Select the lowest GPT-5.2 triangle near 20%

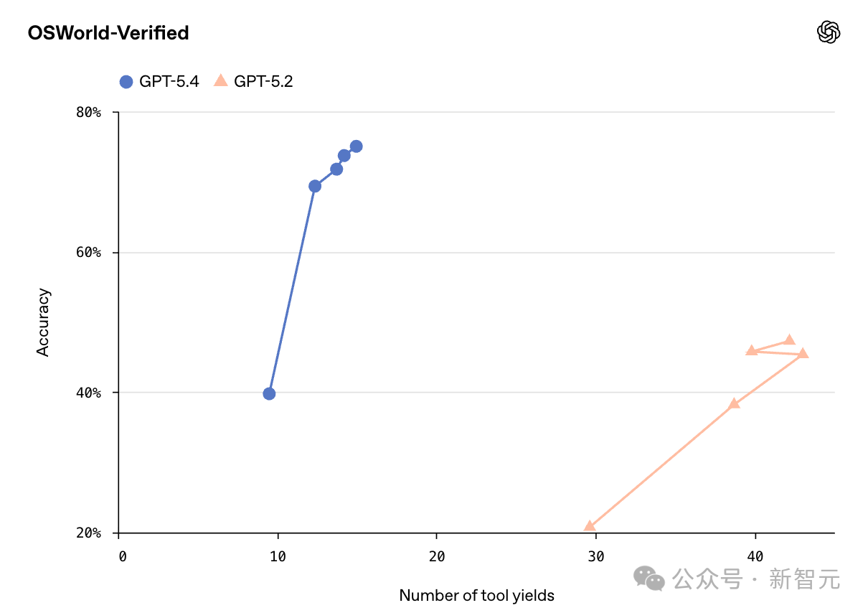click(590, 526)
